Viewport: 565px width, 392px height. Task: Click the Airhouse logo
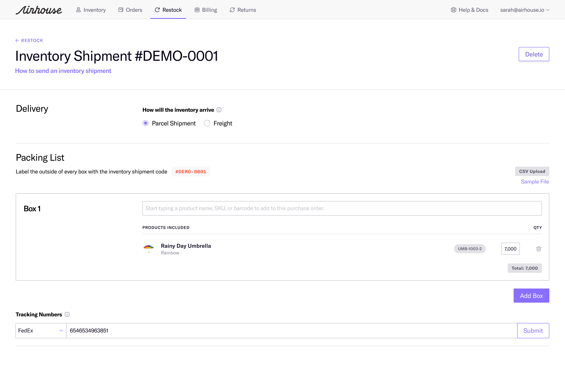39,10
